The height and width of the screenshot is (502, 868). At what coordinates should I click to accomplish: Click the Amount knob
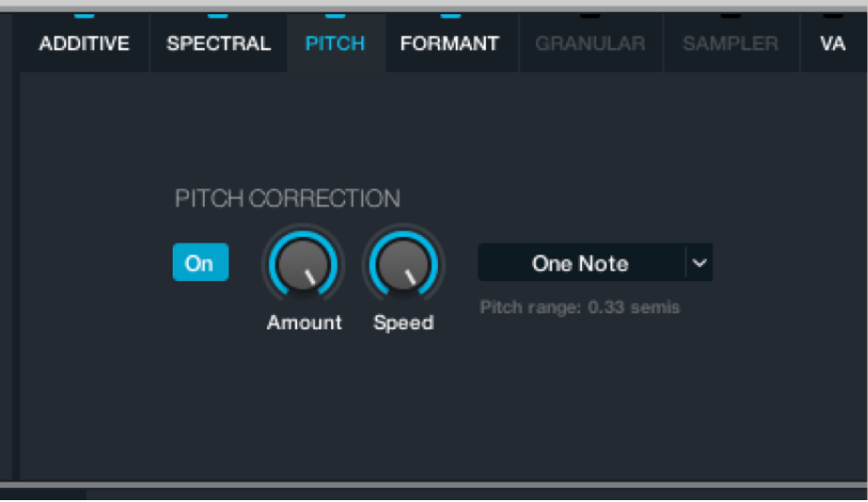pyautogui.click(x=303, y=264)
